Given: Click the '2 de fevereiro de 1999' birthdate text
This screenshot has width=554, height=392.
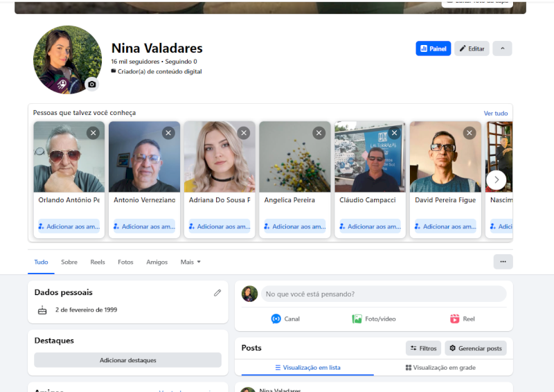Looking at the screenshot, I should pos(86,310).
